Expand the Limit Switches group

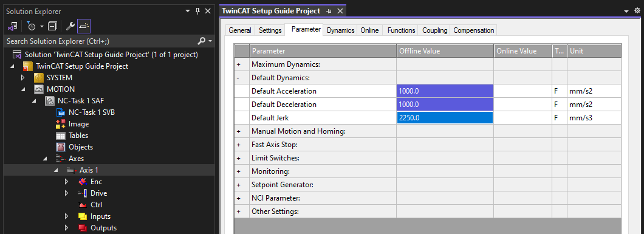tap(239, 158)
